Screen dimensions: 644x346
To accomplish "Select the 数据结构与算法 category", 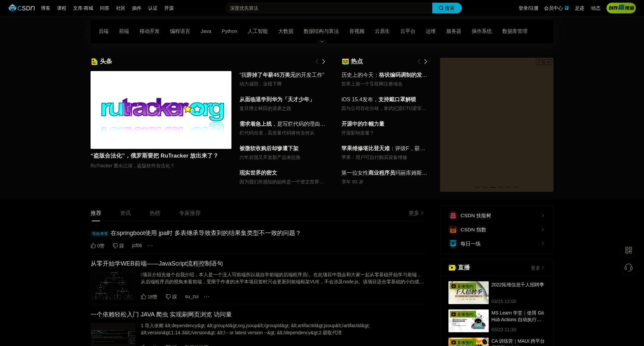I will [x=321, y=31].
